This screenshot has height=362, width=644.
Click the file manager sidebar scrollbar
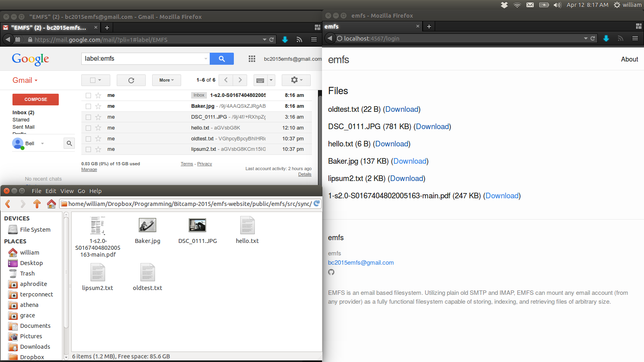66,273
